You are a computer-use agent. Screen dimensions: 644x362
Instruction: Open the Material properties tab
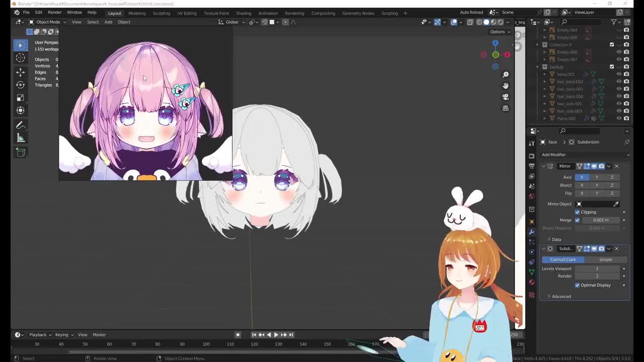(532, 282)
